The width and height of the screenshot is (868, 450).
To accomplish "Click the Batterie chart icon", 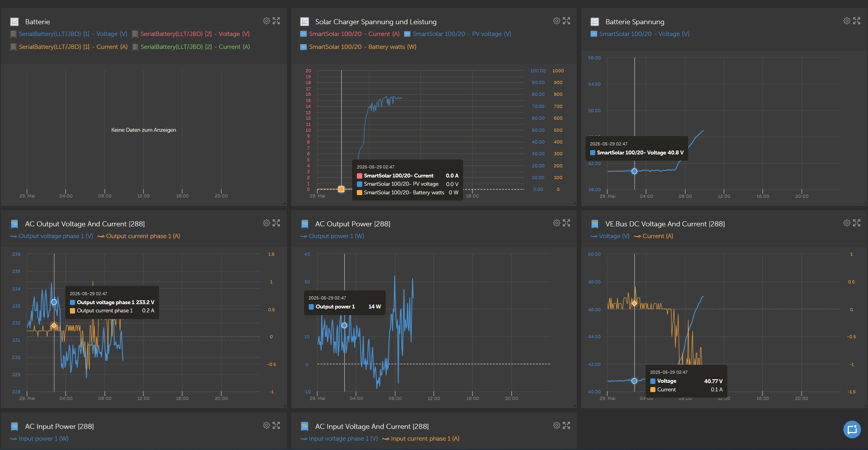I will [x=14, y=22].
